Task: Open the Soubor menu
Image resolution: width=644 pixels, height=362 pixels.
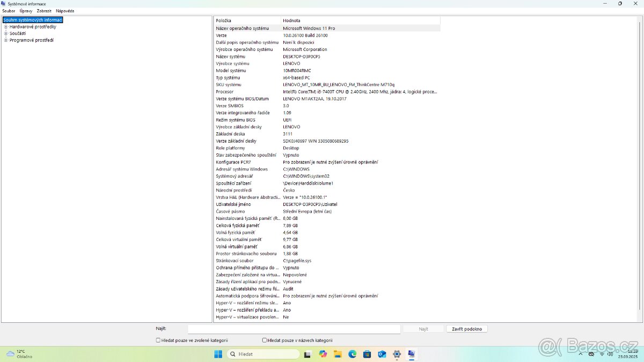Action: click(8, 10)
